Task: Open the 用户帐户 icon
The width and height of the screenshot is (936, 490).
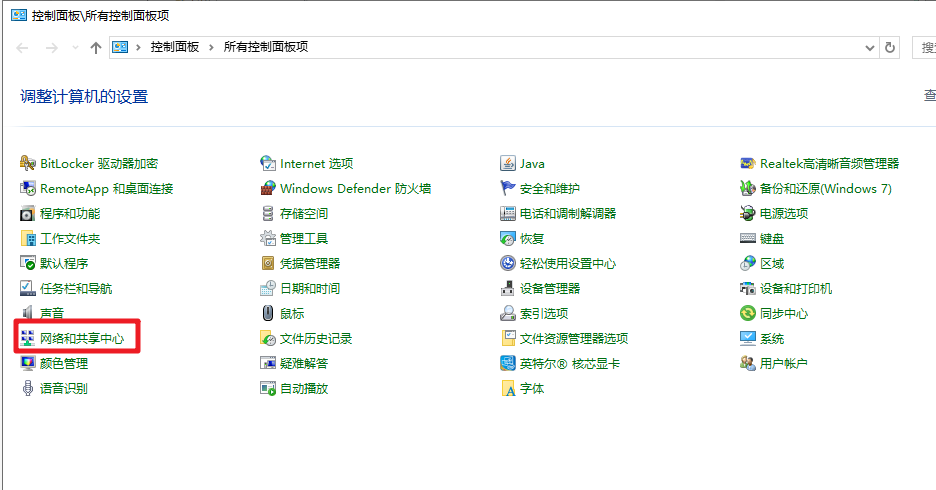Action: [748, 363]
